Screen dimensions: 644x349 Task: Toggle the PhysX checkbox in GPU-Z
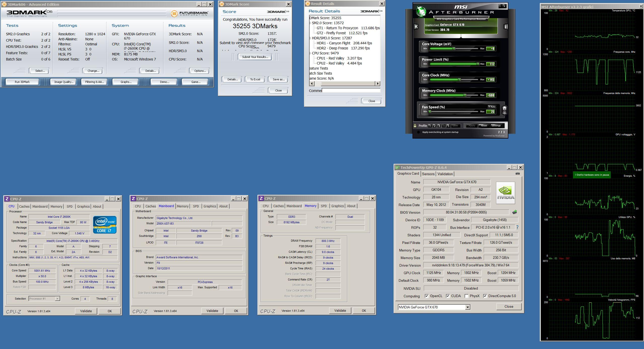pyautogui.click(x=466, y=296)
